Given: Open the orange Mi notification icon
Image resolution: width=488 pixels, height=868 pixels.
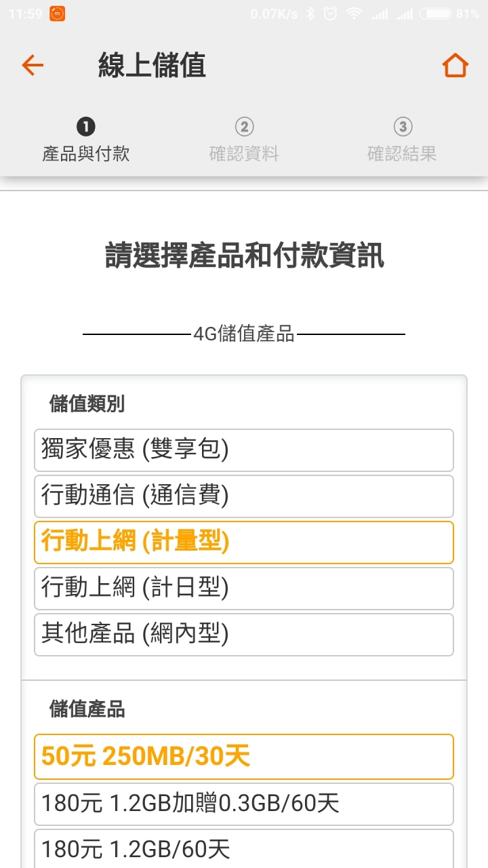Looking at the screenshot, I should [58, 14].
